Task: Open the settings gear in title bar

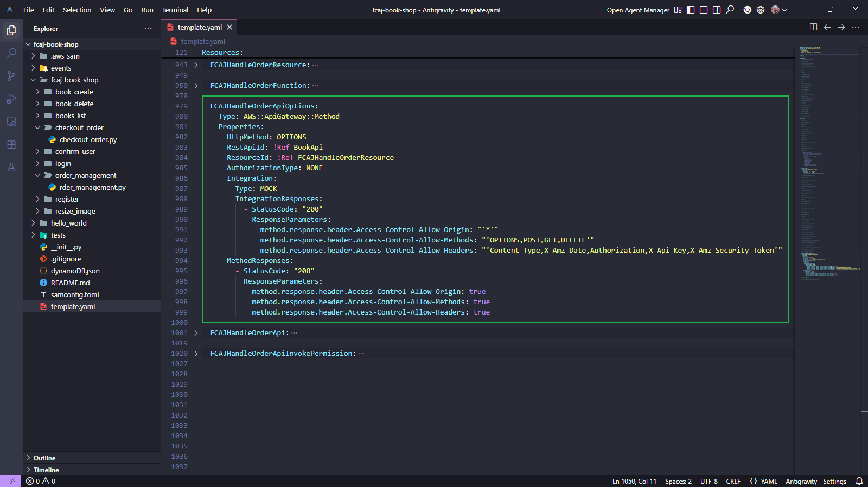Action: tap(761, 10)
